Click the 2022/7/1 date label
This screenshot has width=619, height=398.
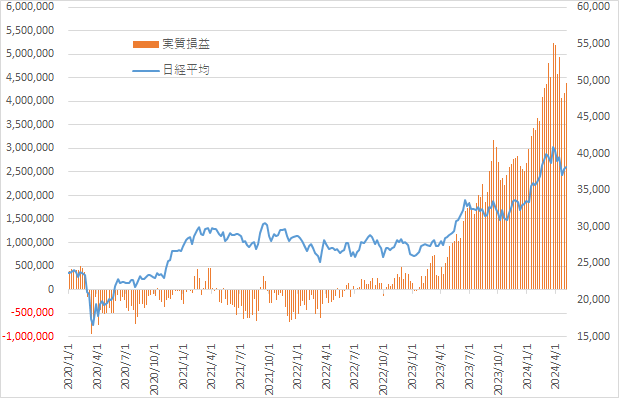coord(355,366)
